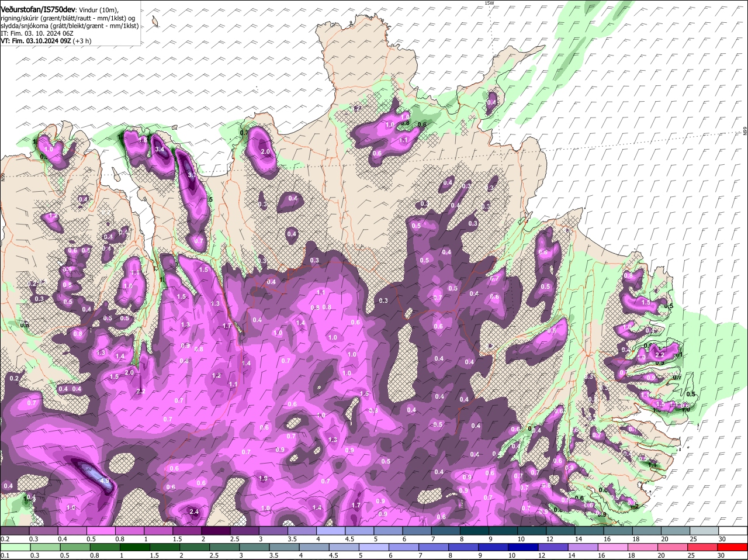Click the 3.7 precipitation value on map
The image size is (748, 560).
point(193,175)
